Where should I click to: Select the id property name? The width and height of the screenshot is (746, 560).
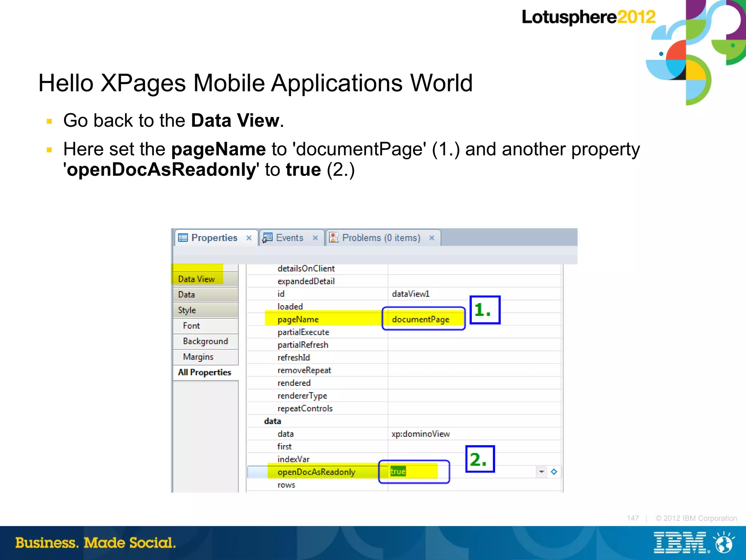(281, 294)
